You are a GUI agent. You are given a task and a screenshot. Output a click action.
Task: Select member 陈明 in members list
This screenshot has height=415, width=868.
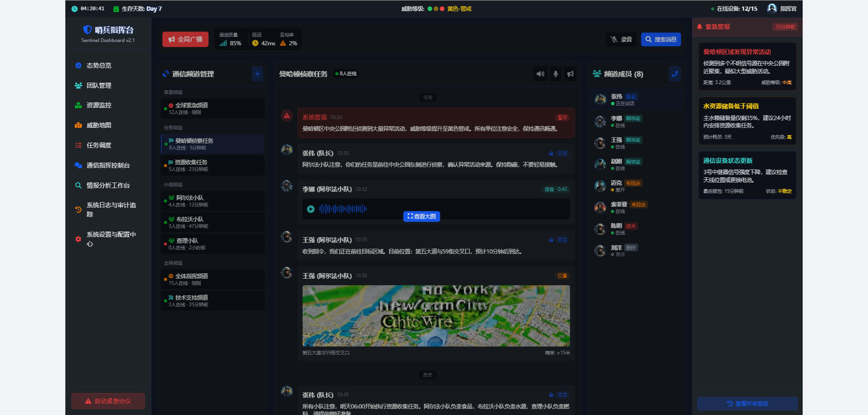click(x=637, y=229)
